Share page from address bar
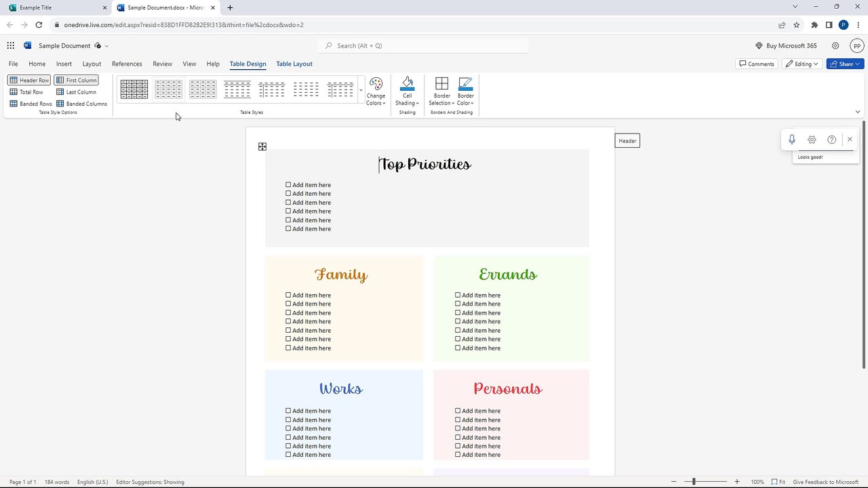This screenshot has height=488, width=868. click(782, 25)
